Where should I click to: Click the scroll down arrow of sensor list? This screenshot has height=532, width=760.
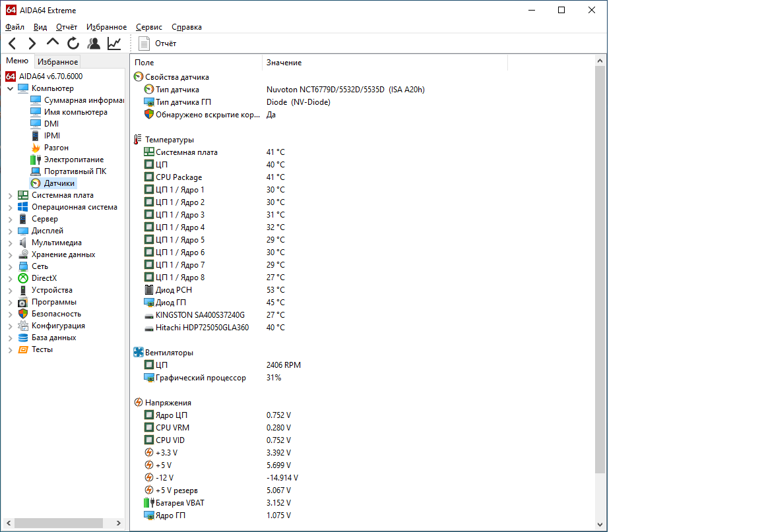(600, 524)
